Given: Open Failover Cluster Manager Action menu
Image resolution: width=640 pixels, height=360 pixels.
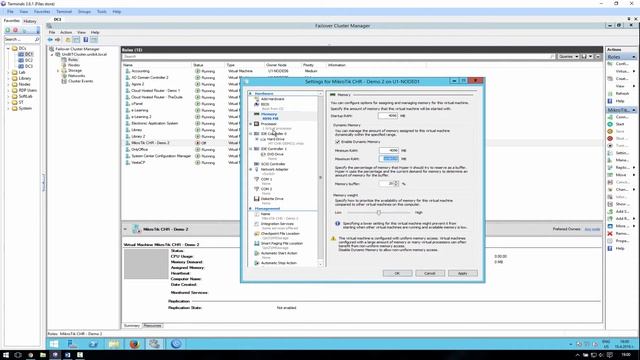Looking at the screenshot, I should click(66, 32).
